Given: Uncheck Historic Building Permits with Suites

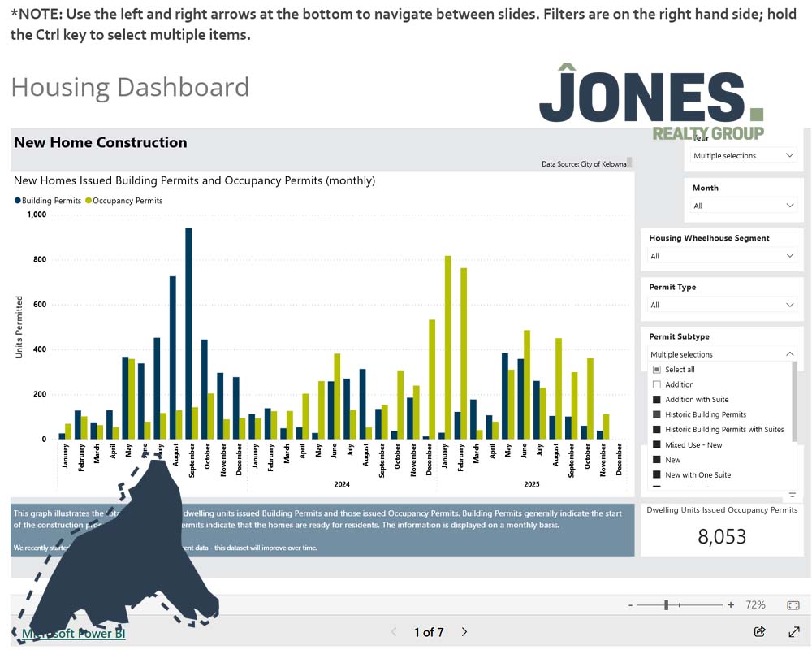Looking at the screenshot, I should (657, 430).
